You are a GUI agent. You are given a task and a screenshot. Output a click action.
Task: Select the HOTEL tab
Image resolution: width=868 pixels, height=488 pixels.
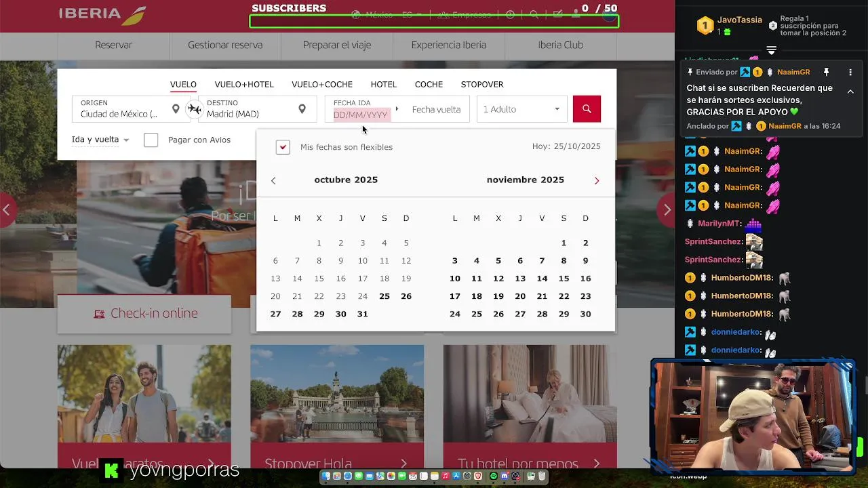pyautogui.click(x=384, y=85)
